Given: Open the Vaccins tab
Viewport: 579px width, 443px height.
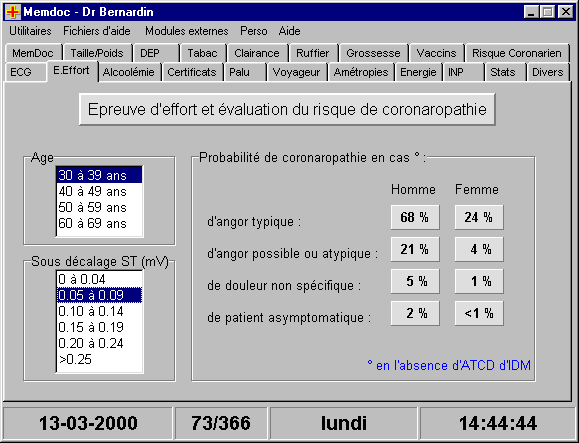Looking at the screenshot, I should pos(436,53).
